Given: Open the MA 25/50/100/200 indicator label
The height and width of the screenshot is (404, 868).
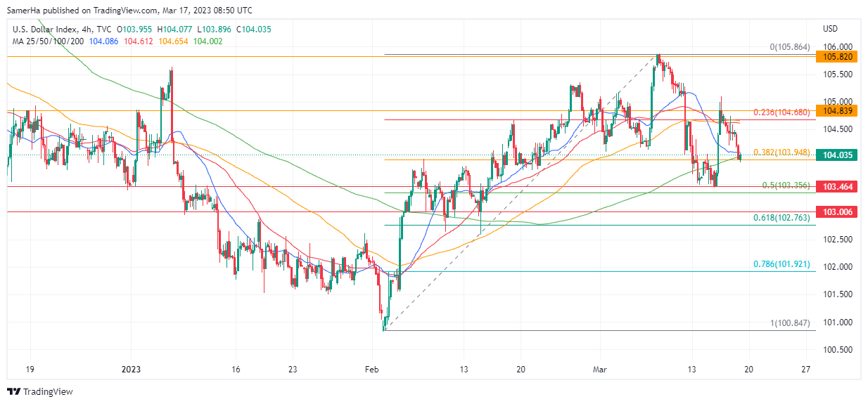Looking at the screenshot, I should 48,41.
